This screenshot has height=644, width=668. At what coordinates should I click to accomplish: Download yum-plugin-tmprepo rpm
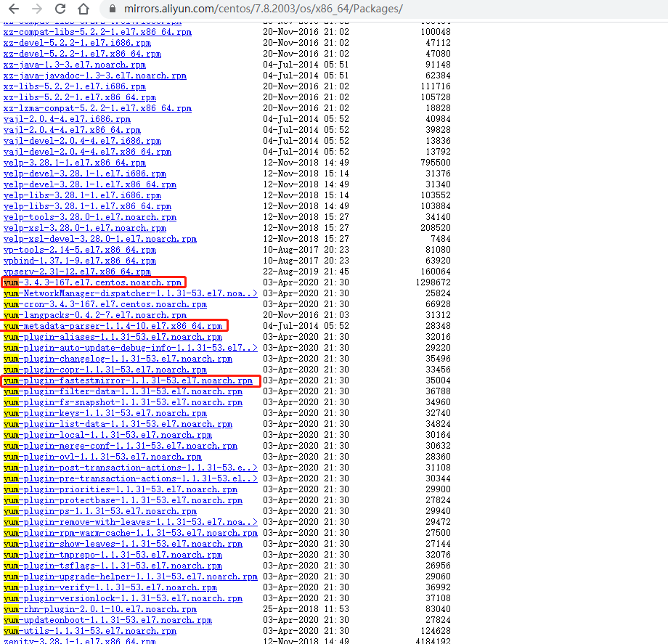tap(113, 555)
